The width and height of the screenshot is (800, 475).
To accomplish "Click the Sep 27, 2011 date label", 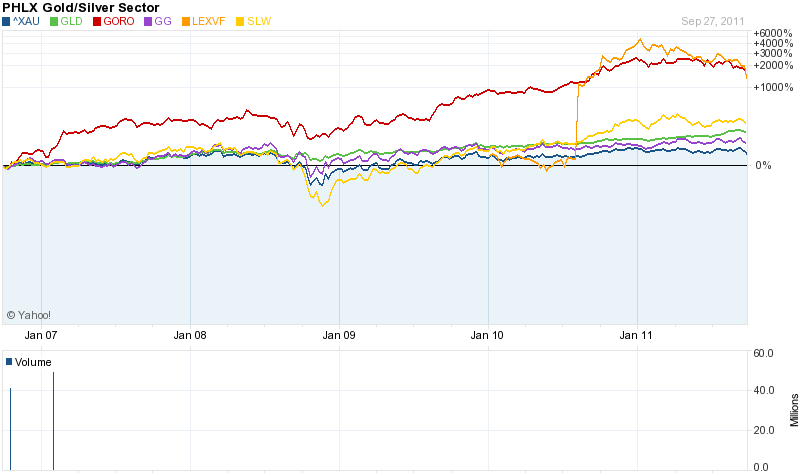I will [713, 21].
